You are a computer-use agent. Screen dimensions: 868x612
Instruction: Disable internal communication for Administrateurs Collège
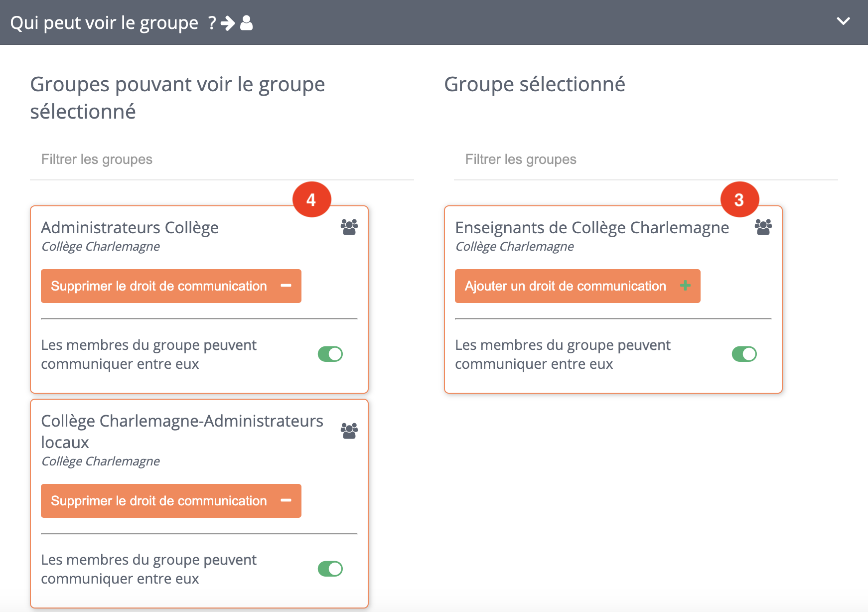coord(330,354)
